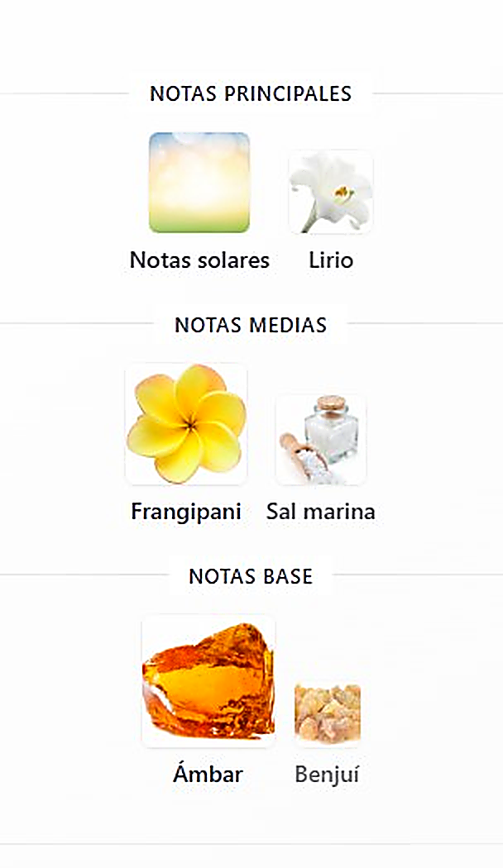Click the Benjuí resin image
This screenshot has width=503, height=868.
pos(328,714)
